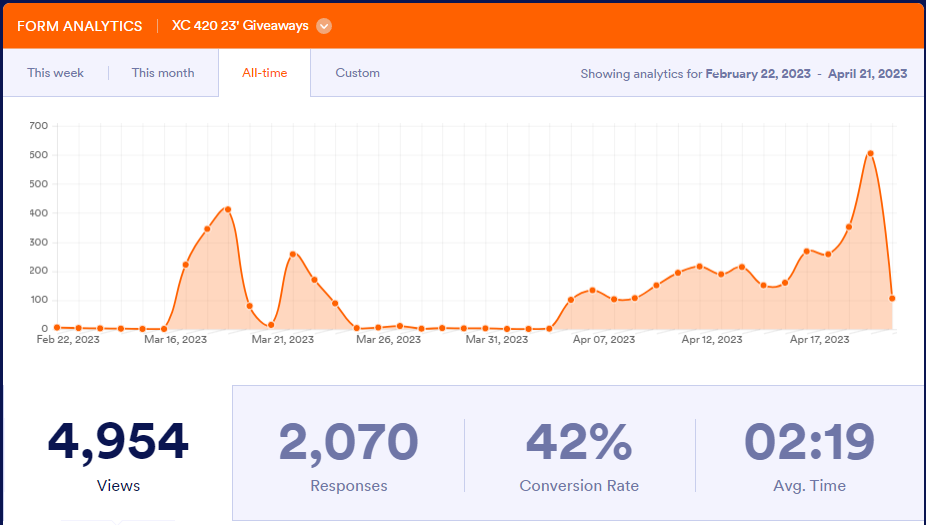Click the XC 420 23' Giveaways form name
The height and width of the screenshot is (525, 926).
point(240,26)
